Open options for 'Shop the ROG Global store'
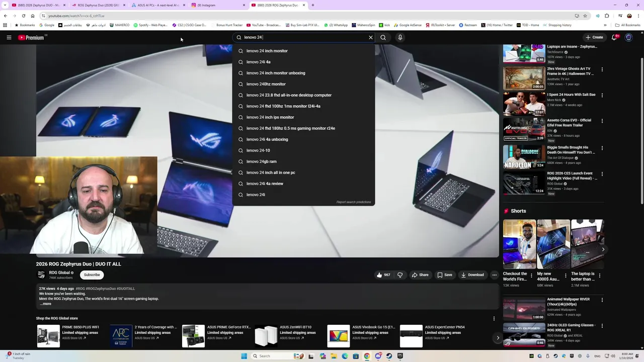 pos(494,318)
